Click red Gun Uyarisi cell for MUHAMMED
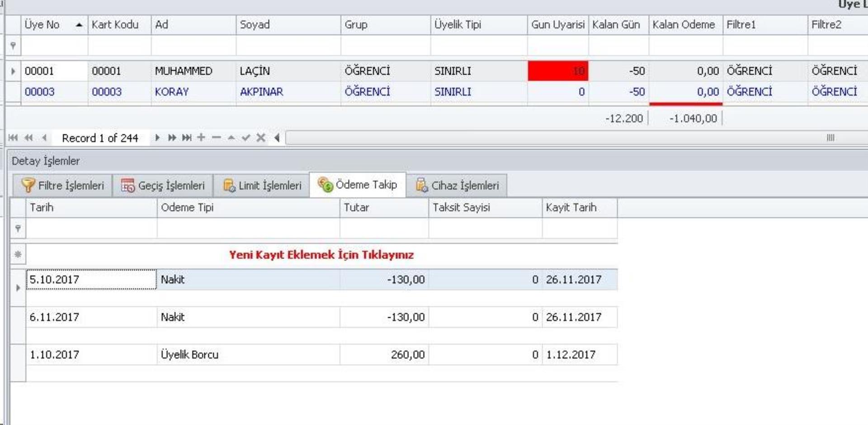This screenshot has height=425, width=868. 558,71
